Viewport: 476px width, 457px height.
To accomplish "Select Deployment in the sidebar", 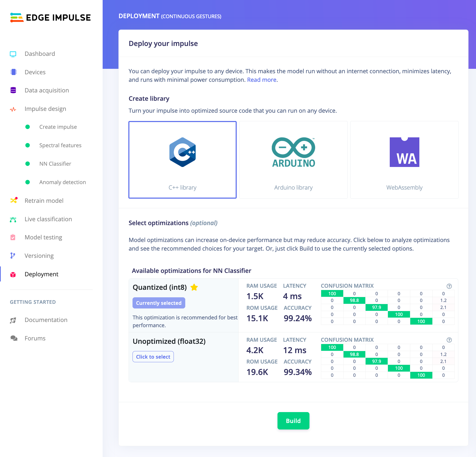I will (x=42, y=274).
